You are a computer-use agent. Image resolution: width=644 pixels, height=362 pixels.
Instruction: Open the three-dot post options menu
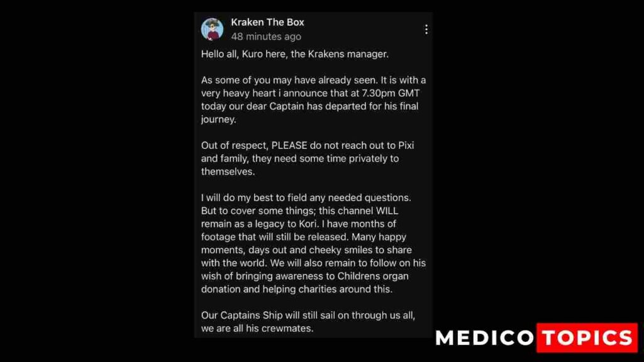[x=426, y=30]
